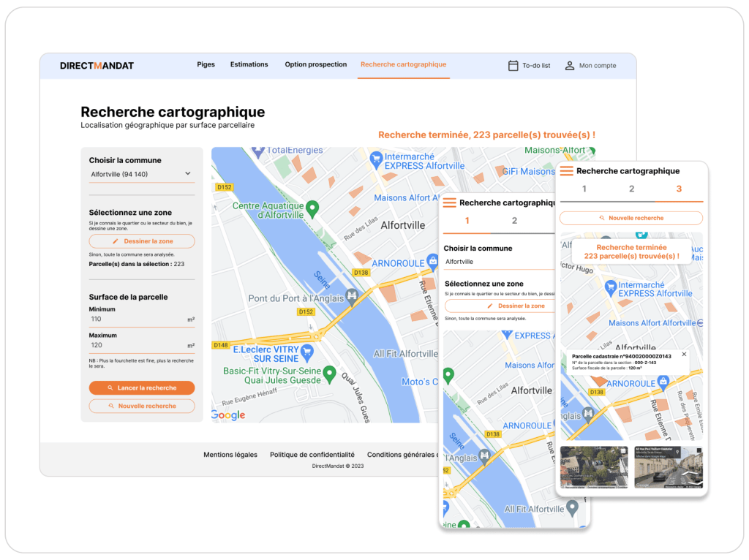
Task: Click the To-do list calendar icon
Action: 513,66
